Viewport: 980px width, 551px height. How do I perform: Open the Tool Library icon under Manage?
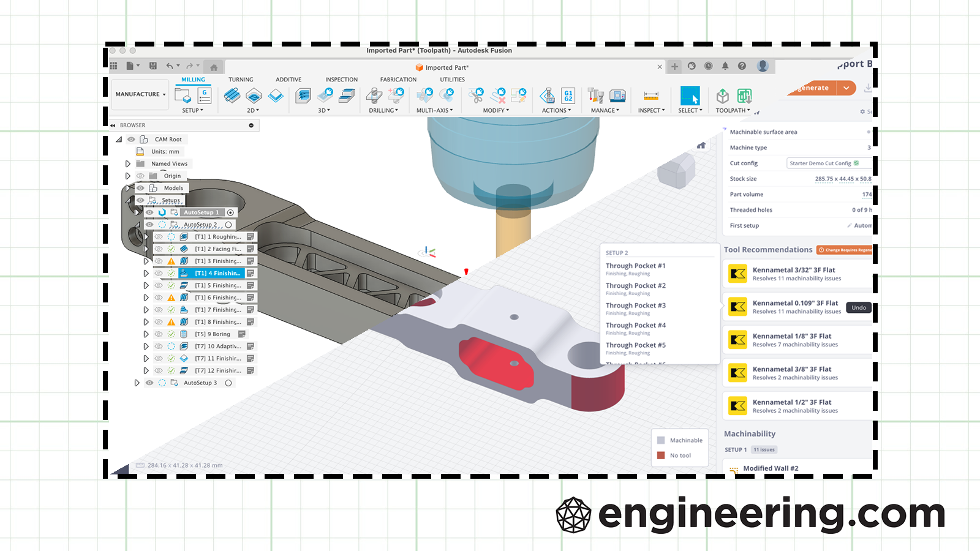[x=595, y=96]
